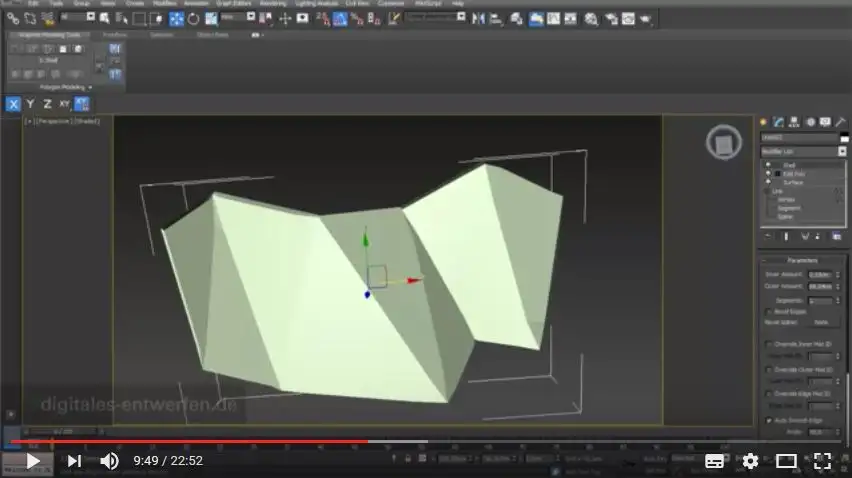This screenshot has width=852, height=478.
Task: Click Edit Named Selection Sets icon
Action: coord(394,19)
